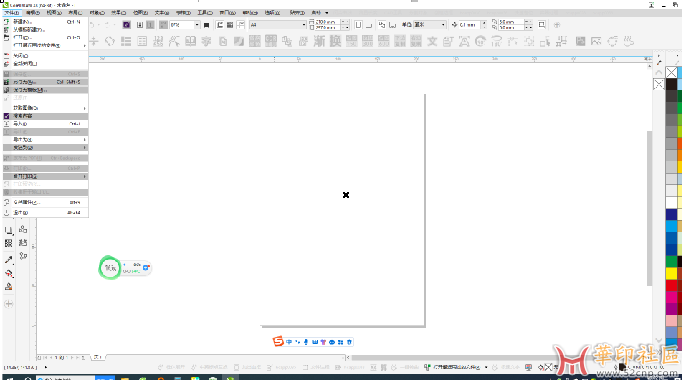Open the 编辑 menu in menu bar
The height and width of the screenshot is (380, 682).
click(33, 13)
